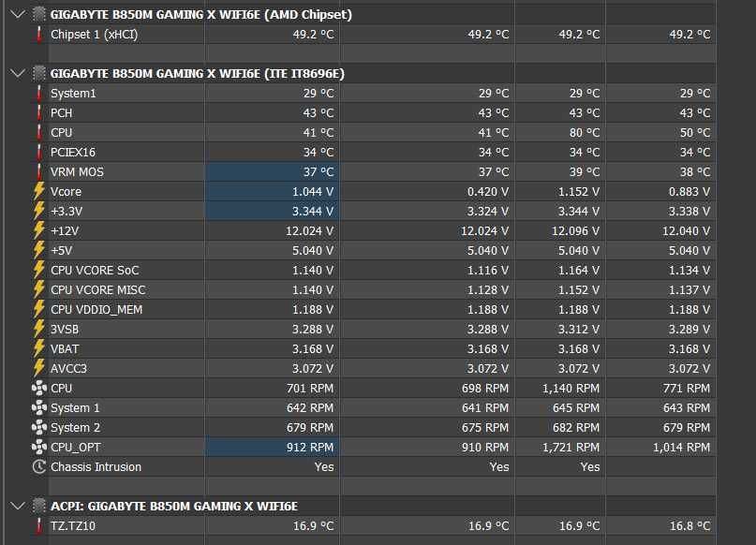Click the voltage icon beside +5V
This screenshot has height=545, width=756.
point(39,251)
